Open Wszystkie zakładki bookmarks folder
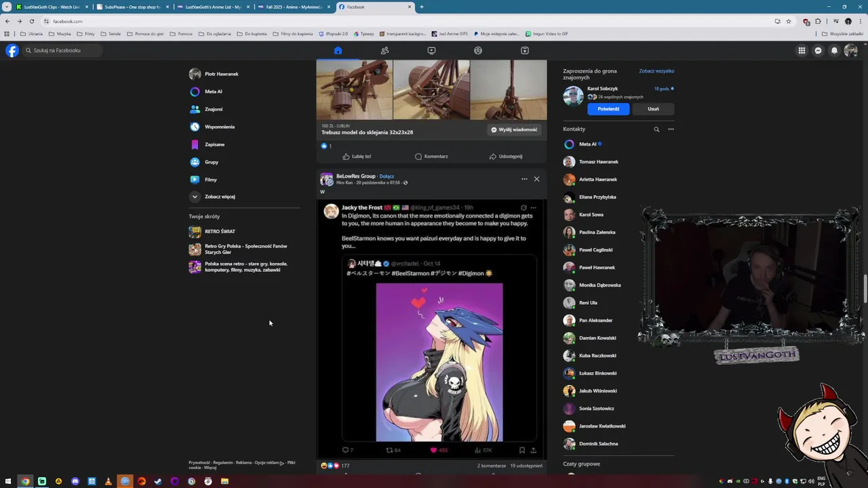This screenshot has height=488, width=868. point(842,34)
